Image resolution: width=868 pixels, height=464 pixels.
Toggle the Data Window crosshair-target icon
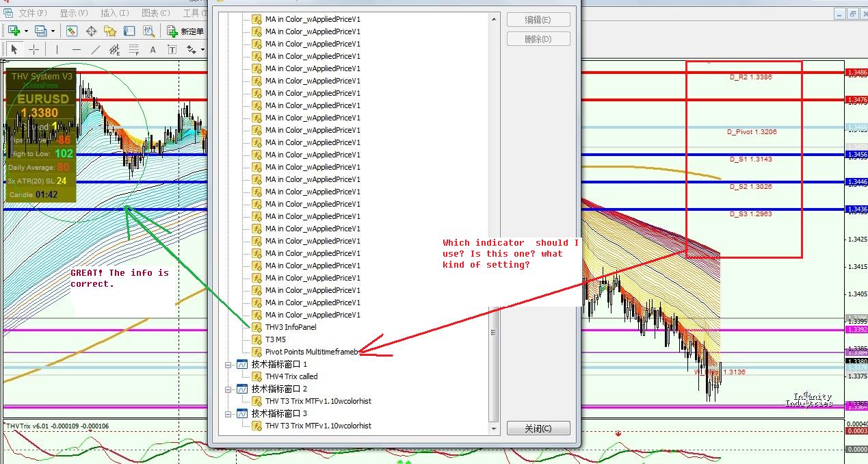tap(91, 31)
